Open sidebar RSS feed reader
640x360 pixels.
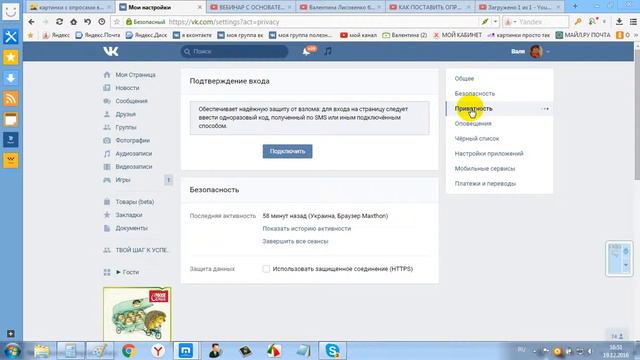[11, 98]
